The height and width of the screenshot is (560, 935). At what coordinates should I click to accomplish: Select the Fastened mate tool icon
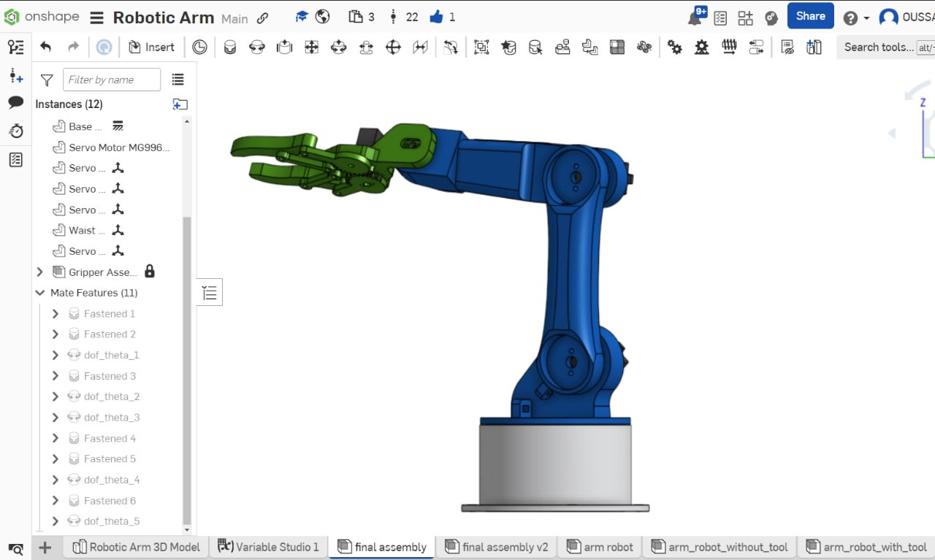[x=229, y=47]
